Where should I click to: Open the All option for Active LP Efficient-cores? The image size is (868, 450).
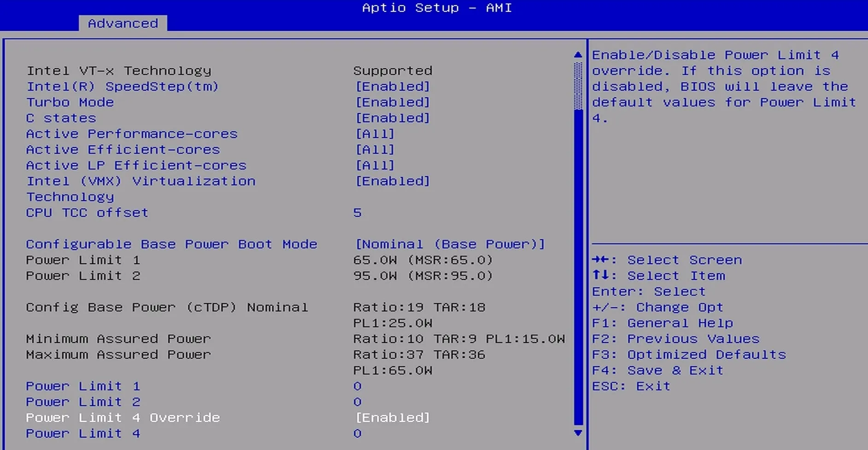[x=375, y=166]
